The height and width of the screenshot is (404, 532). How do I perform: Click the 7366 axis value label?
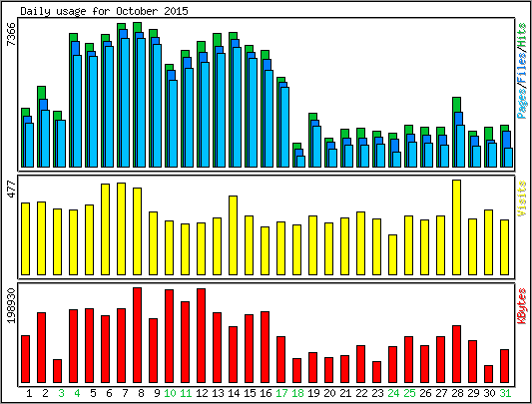click(11, 34)
